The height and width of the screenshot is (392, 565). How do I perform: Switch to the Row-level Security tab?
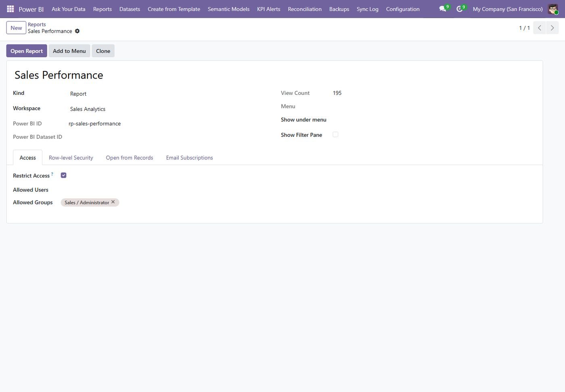point(71,158)
